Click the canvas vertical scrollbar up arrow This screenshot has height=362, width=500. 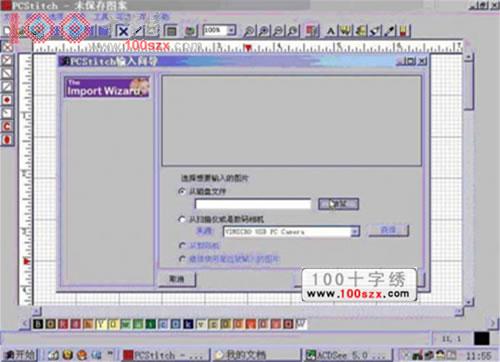pos(468,57)
